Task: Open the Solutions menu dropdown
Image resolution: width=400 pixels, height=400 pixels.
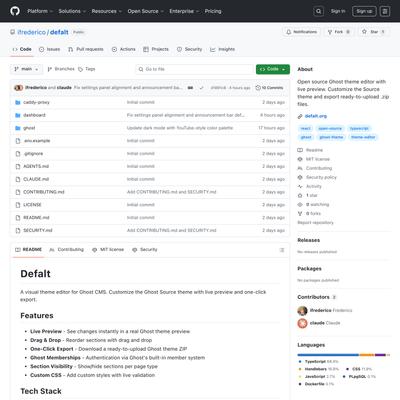Action: pyautogui.click(x=72, y=11)
